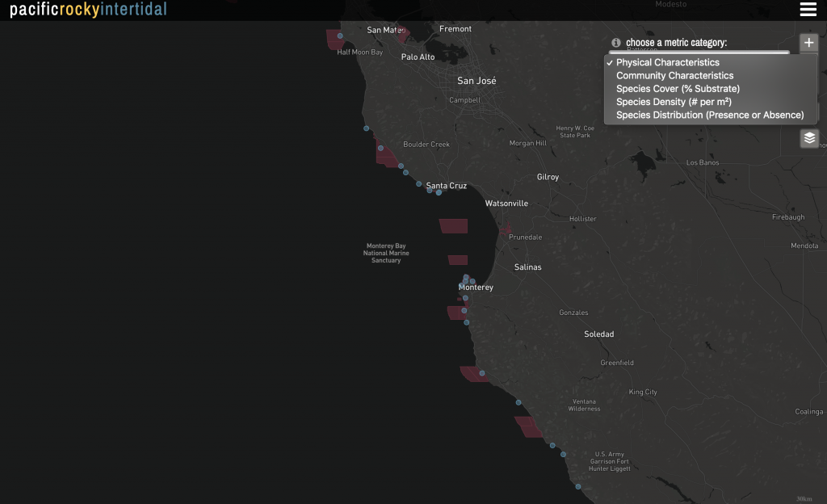Select the site marker near Half Moon Bay

(x=340, y=36)
